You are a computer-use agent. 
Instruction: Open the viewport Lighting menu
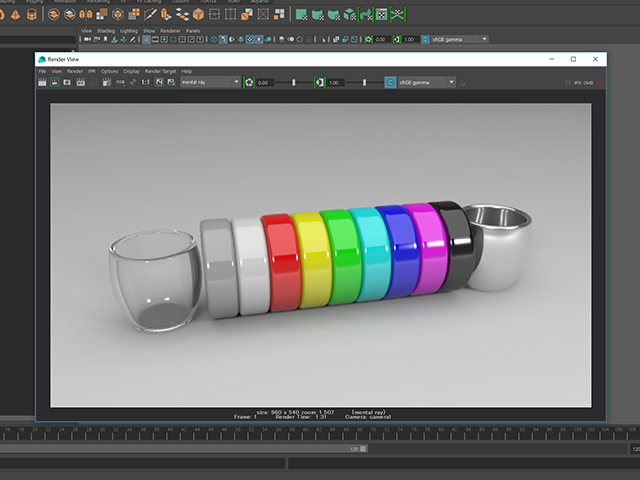click(x=129, y=31)
